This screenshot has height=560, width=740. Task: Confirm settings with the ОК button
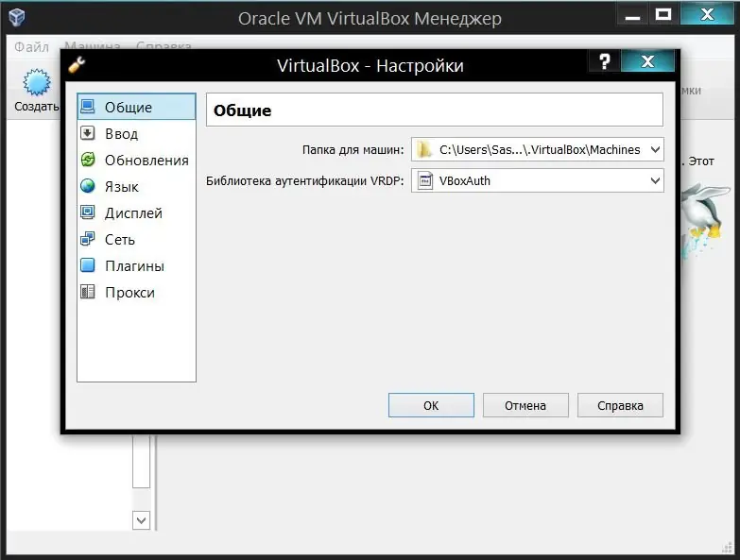click(431, 405)
